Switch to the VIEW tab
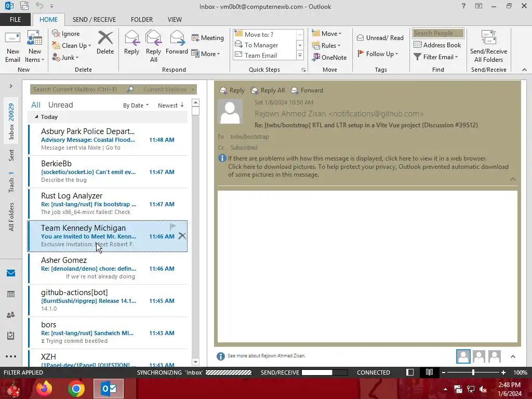The image size is (532, 399). pyautogui.click(x=175, y=20)
